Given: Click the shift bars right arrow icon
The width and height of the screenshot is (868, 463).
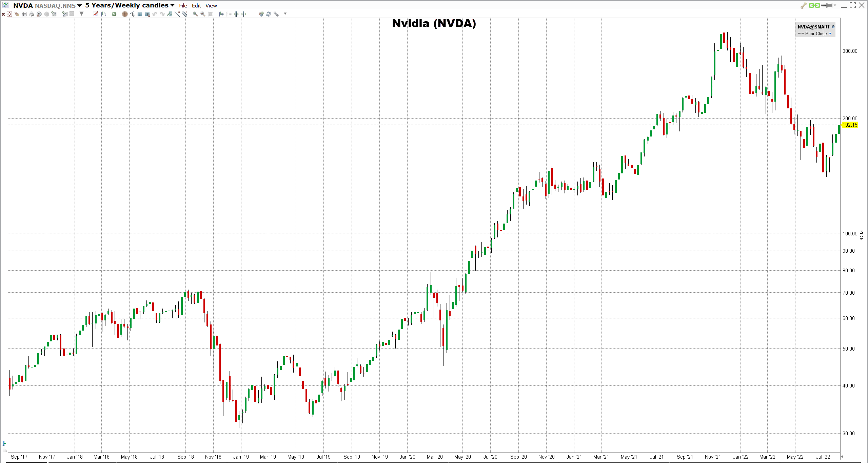Looking at the screenshot, I should click(221, 14).
